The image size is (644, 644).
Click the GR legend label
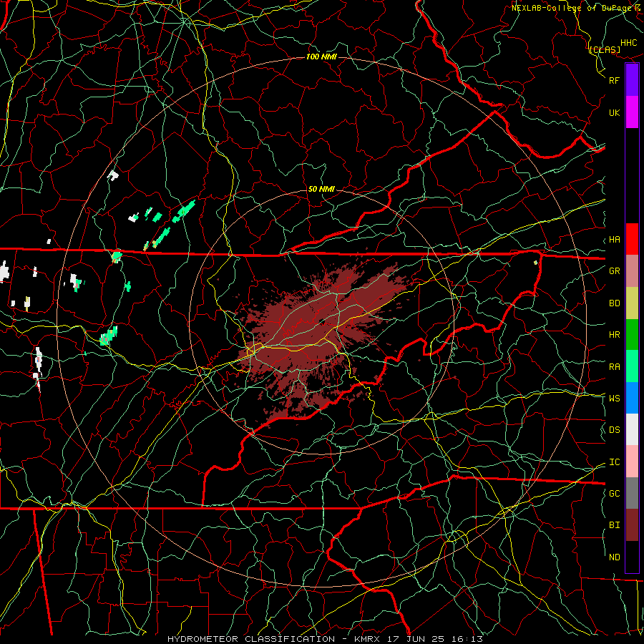[x=615, y=271]
